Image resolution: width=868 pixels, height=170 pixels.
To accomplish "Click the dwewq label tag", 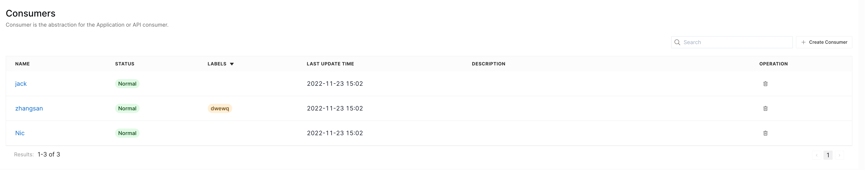I will (x=220, y=108).
